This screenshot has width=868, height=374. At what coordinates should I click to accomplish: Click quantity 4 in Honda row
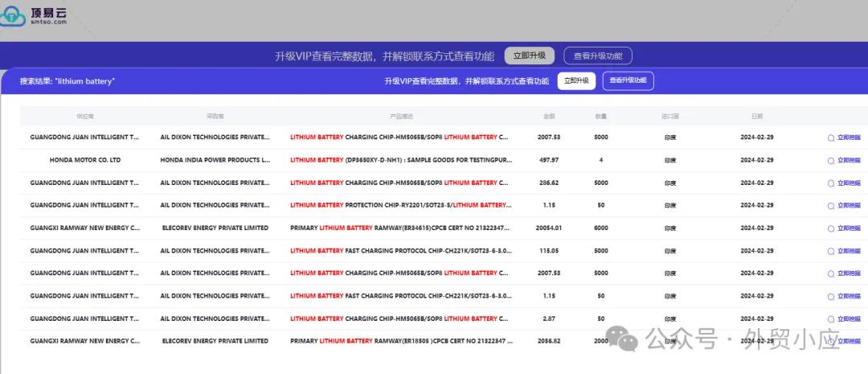[600, 160]
